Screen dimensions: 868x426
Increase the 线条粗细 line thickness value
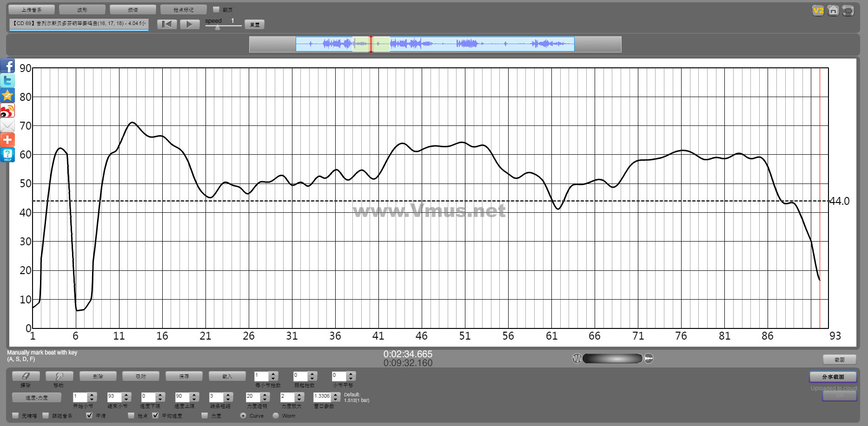pyautogui.click(x=228, y=395)
